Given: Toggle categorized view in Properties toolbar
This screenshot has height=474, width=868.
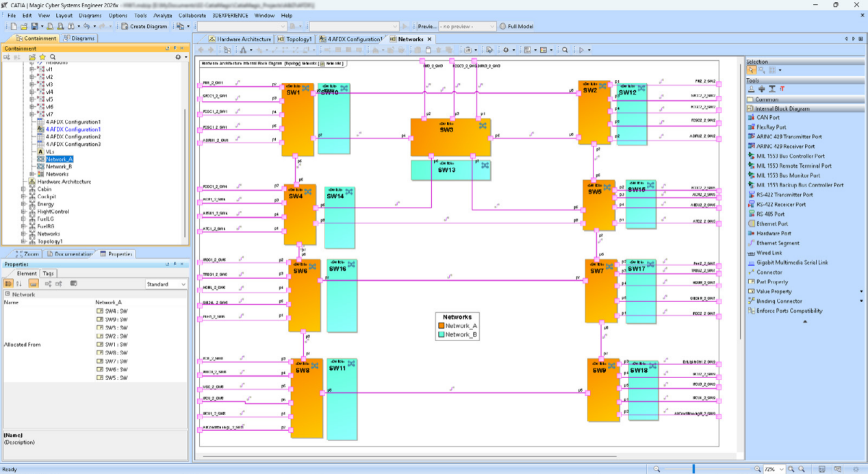Looking at the screenshot, I should pos(9,284).
